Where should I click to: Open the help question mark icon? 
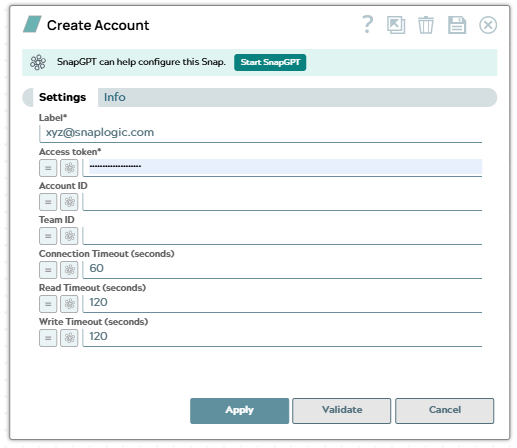click(368, 25)
